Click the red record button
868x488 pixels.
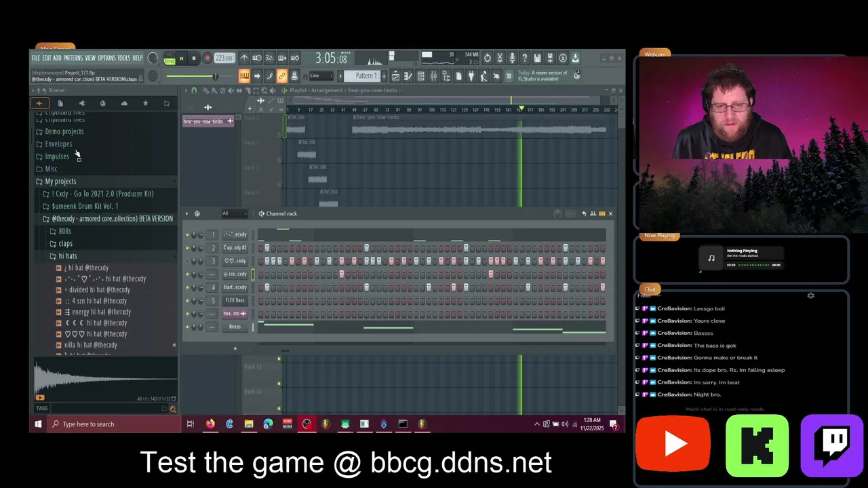207,59
